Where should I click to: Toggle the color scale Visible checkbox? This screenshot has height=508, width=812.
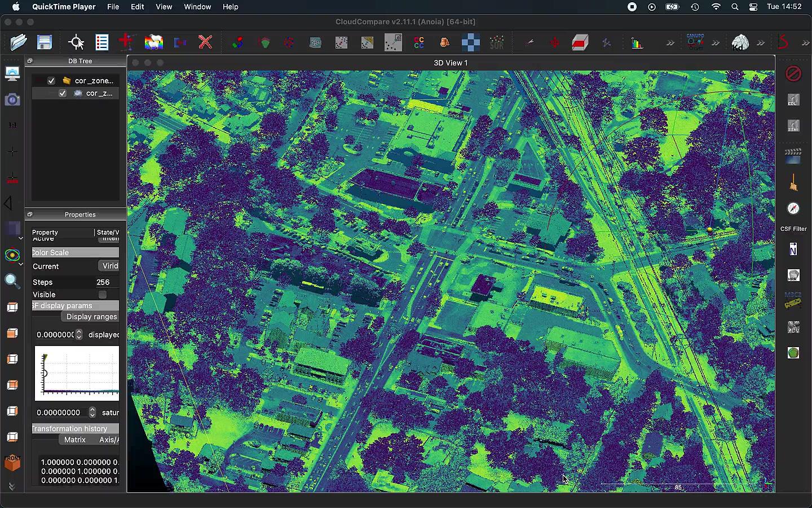(x=103, y=295)
